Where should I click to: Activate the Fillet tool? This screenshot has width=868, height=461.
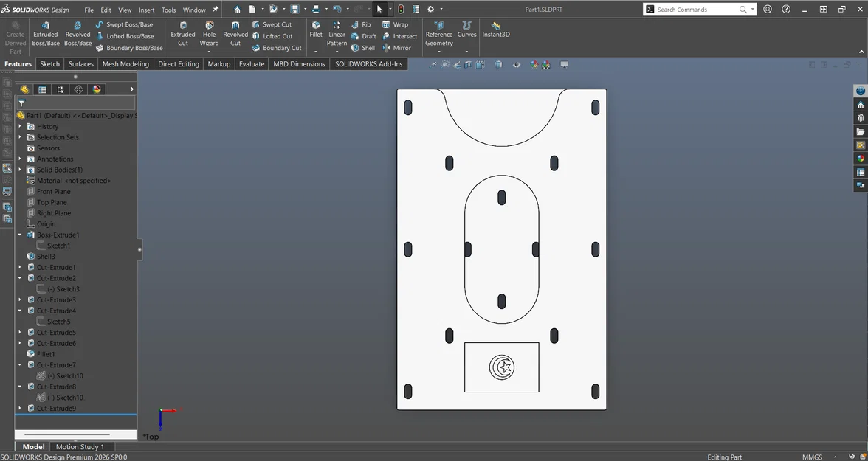[316, 30]
